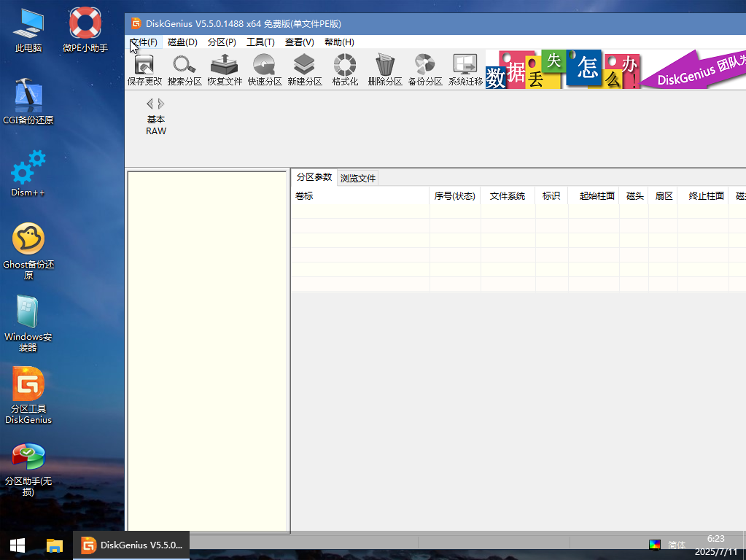
Task: Click the 扇区 column header
Action: (x=663, y=195)
